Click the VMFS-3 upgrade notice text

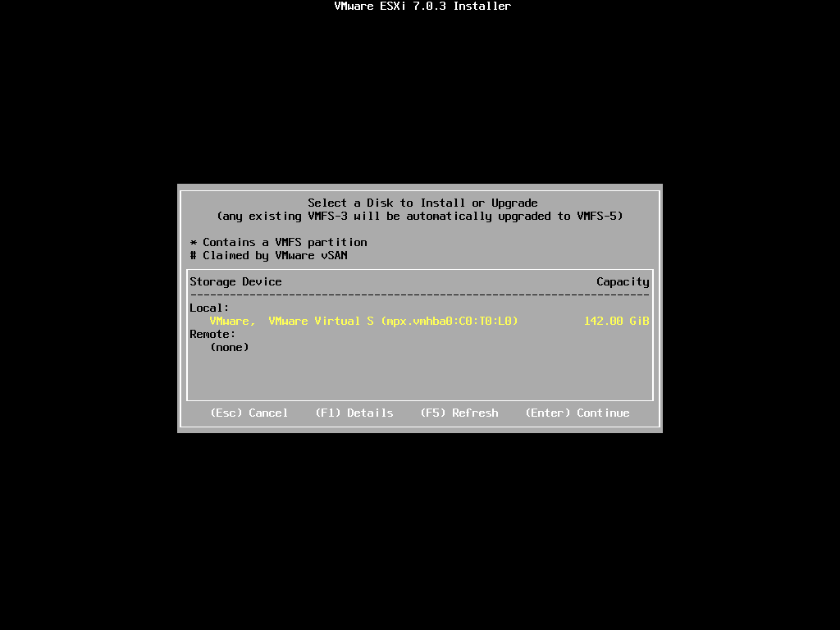tap(421, 216)
